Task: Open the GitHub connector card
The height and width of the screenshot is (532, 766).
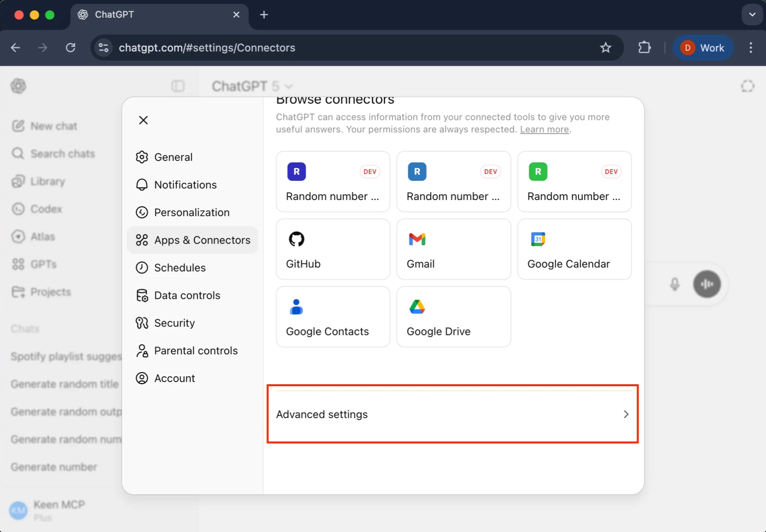Action: coord(333,249)
